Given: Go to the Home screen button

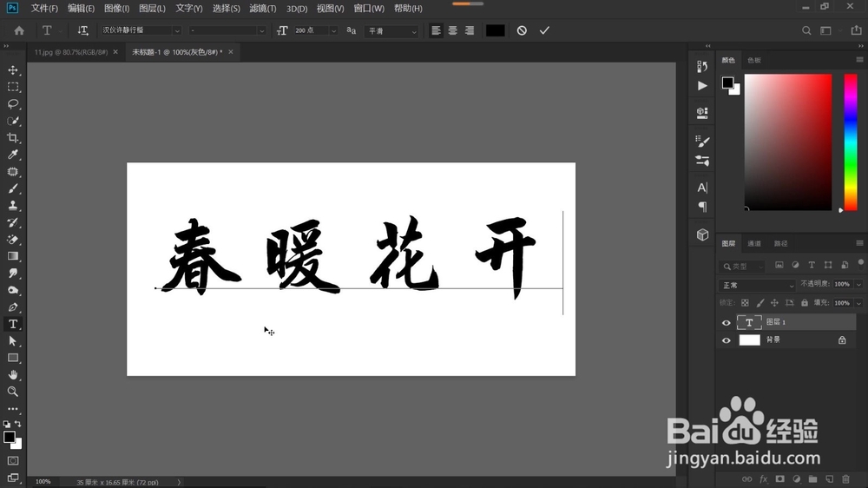Looking at the screenshot, I should click(19, 30).
